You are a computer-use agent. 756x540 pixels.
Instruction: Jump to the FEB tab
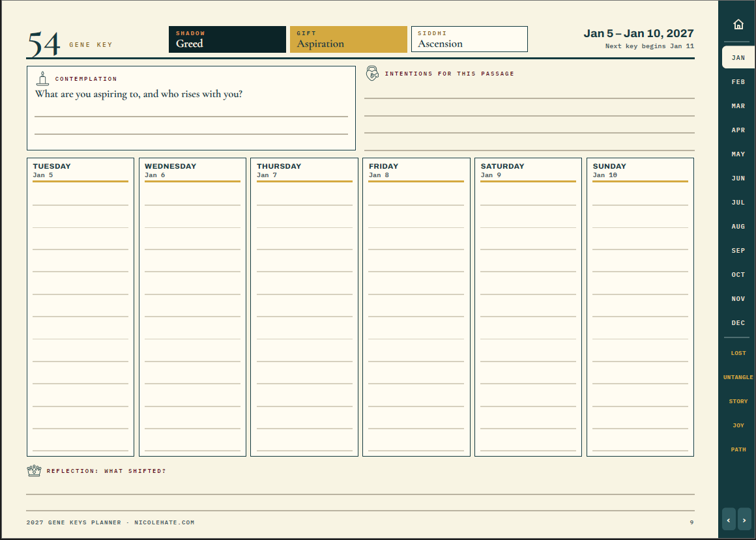[738, 82]
